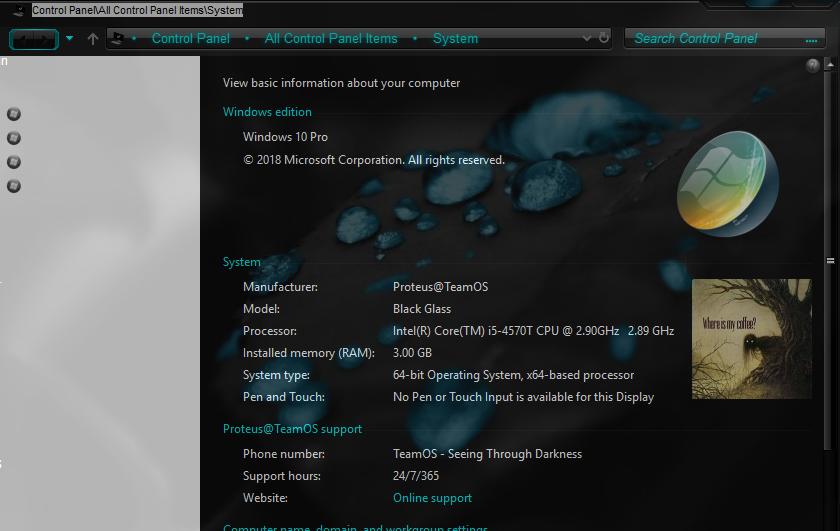Expand the address bar history dropdown
Screen dimensions: 840x531
tap(587, 39)
